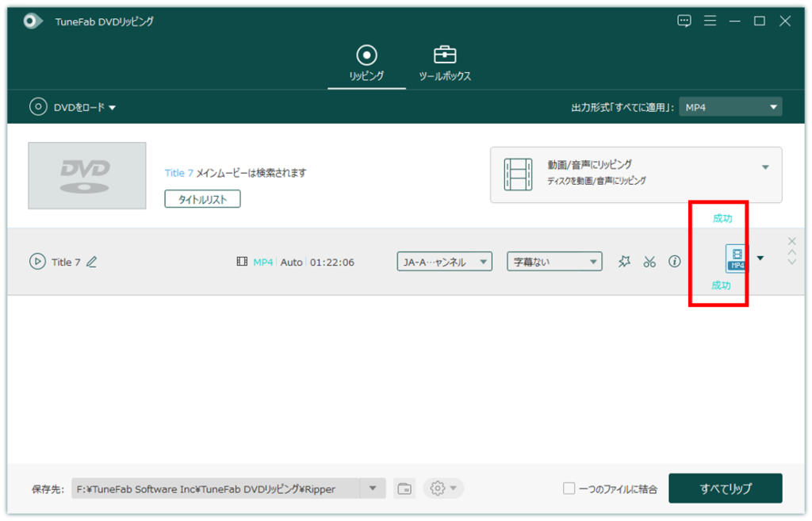
Task: Click the effect enhance star icon
Action: tap(624, 262)
